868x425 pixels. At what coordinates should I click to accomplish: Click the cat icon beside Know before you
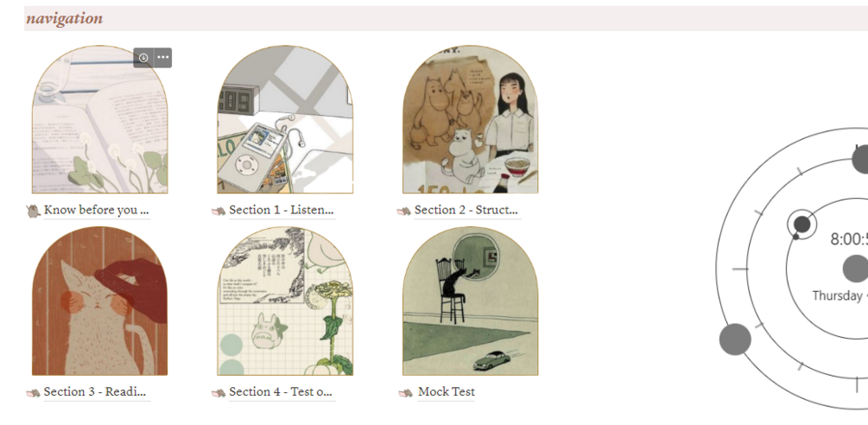point(33,210)
